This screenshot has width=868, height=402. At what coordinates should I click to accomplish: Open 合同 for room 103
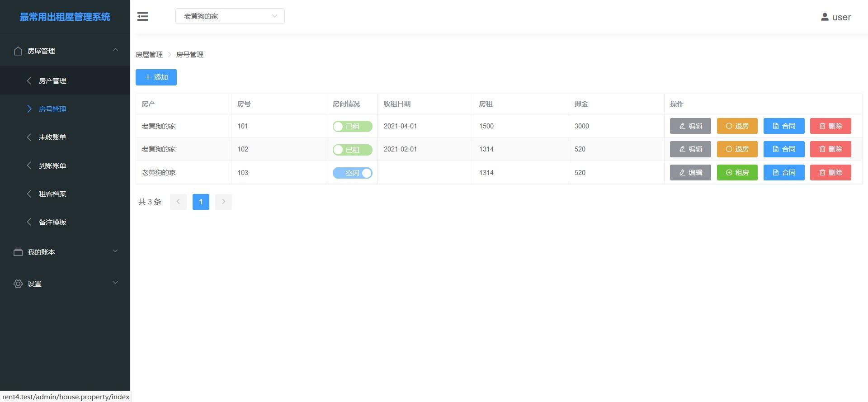click(784, 173)
